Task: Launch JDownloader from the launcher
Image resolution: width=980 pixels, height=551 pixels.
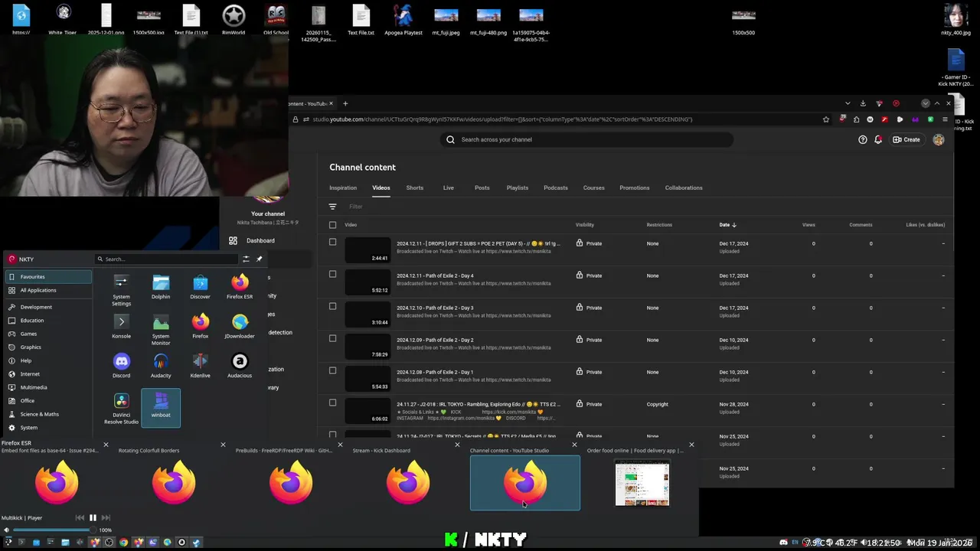Action: click(240, 326)
